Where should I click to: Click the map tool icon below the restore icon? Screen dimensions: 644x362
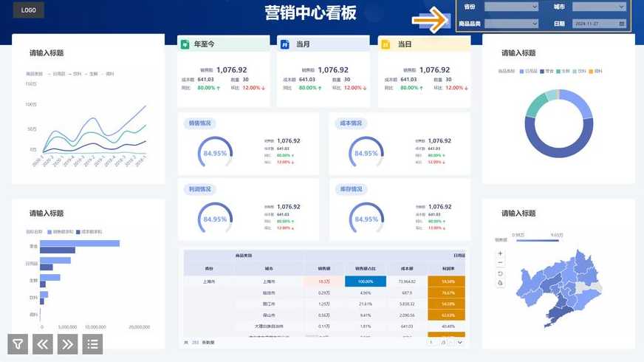(x=500, y=283)
